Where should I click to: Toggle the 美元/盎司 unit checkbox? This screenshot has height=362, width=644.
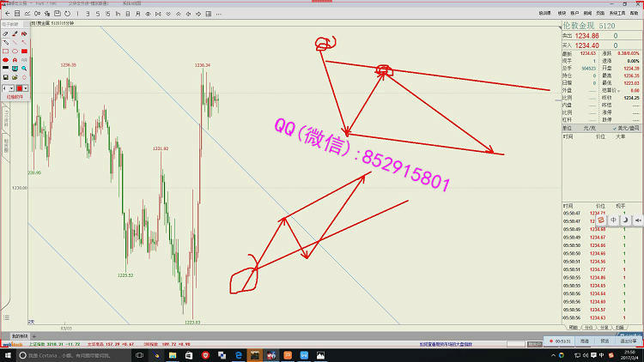tap(618, 128)
